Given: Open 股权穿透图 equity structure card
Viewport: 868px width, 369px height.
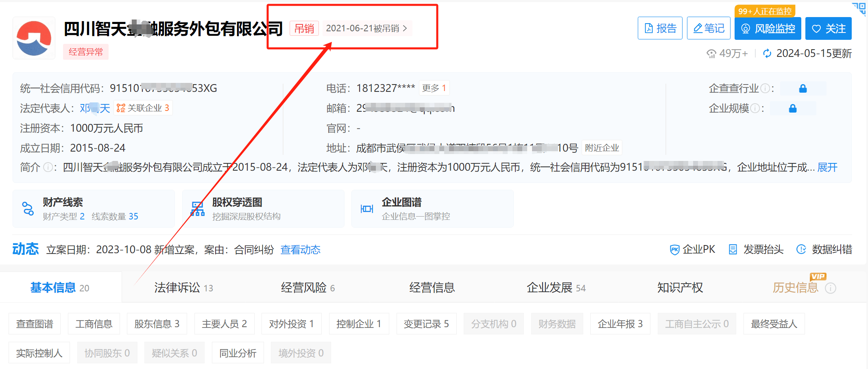Looking at the screenshot, I should [x=263, y=209].
